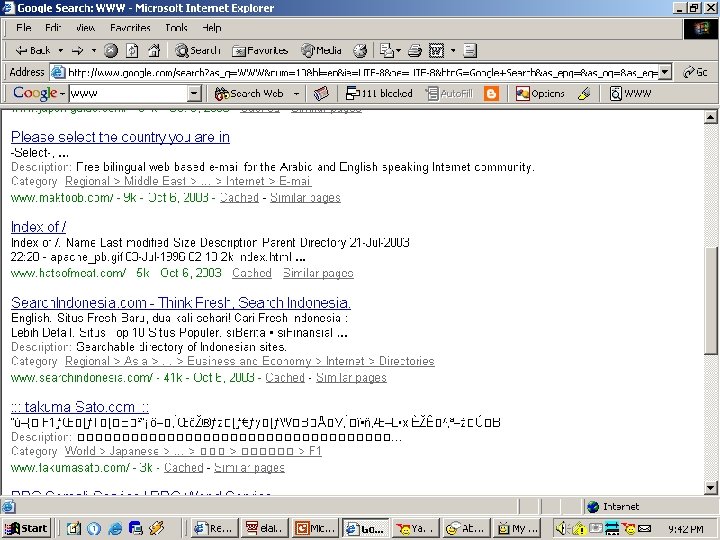The width and height of the screenshot is (720, 540).
Task: Open 'Please select the country you are in' link
Action: tap(120, 137)
